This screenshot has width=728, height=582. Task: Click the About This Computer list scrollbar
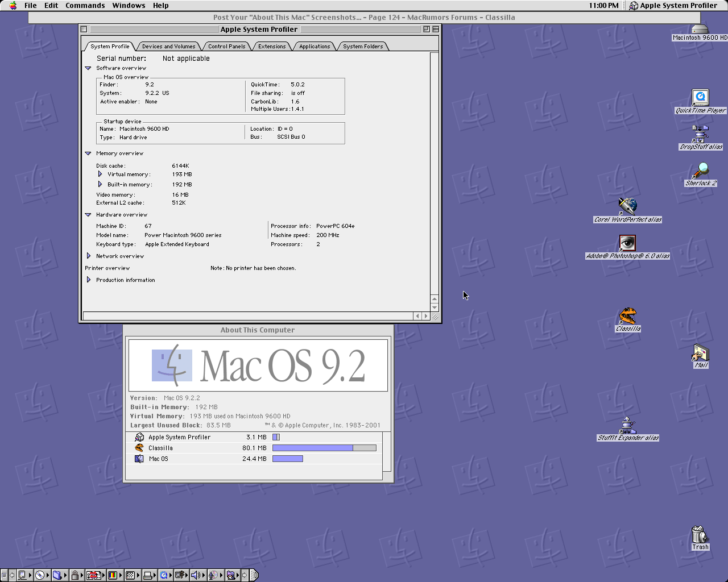(387, 452)
